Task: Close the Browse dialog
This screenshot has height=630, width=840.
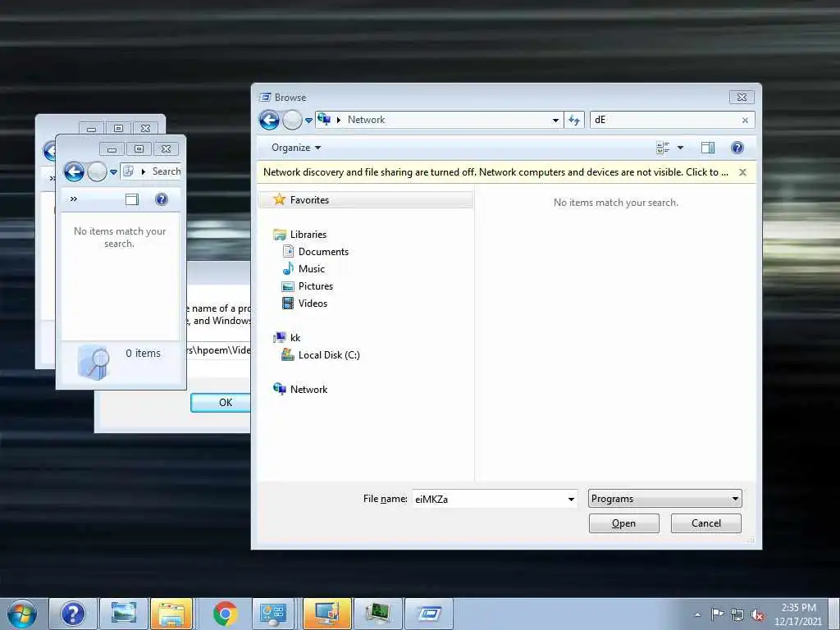Action: [x=742, y=98]
